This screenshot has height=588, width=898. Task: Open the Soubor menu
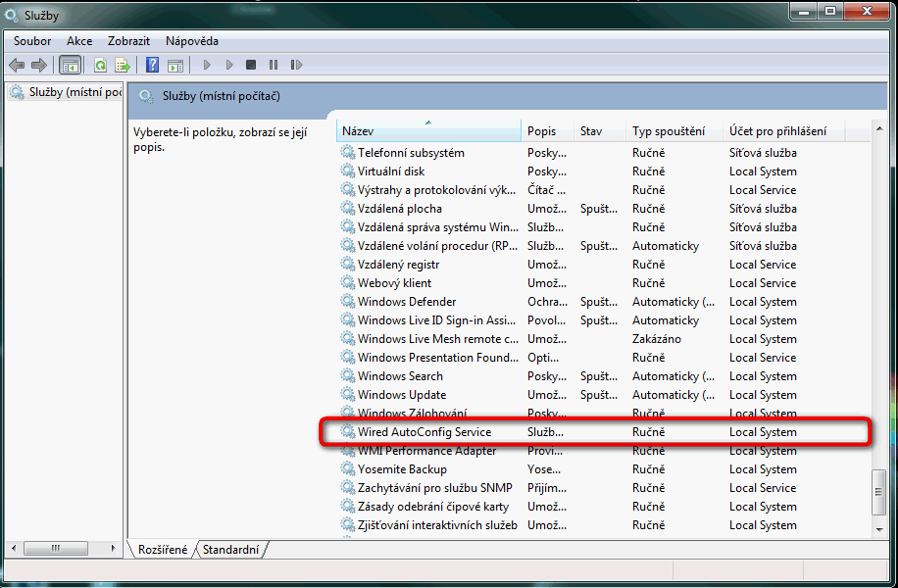[32, 41]
